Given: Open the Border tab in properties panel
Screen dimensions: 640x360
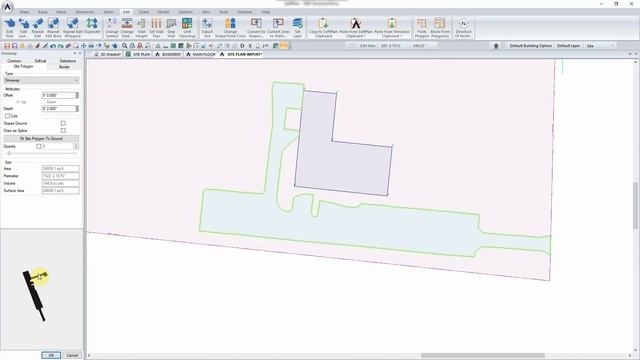Looking at the screenshot, I should click(x=64, y=67).
